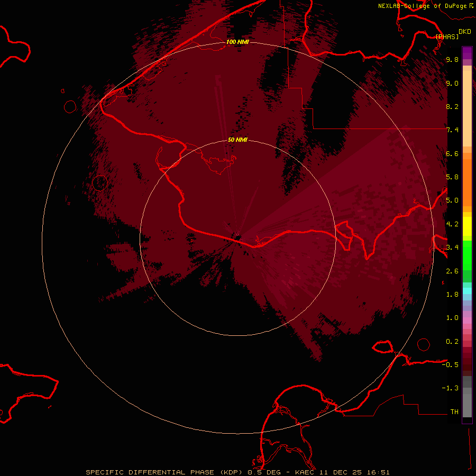The image size is (476, 476).
Task: Click the 7.4 scale label
Action: pyautogui.click(x=452, y=130)
